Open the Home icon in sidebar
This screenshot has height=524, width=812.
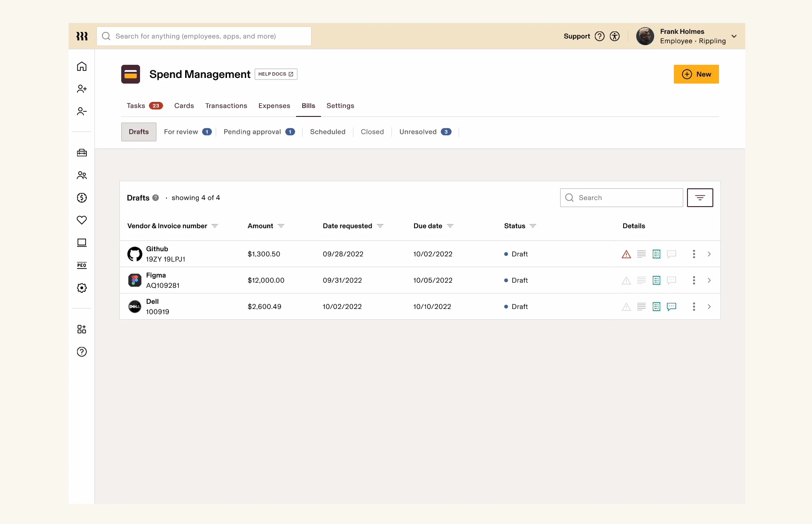(82, 66)
